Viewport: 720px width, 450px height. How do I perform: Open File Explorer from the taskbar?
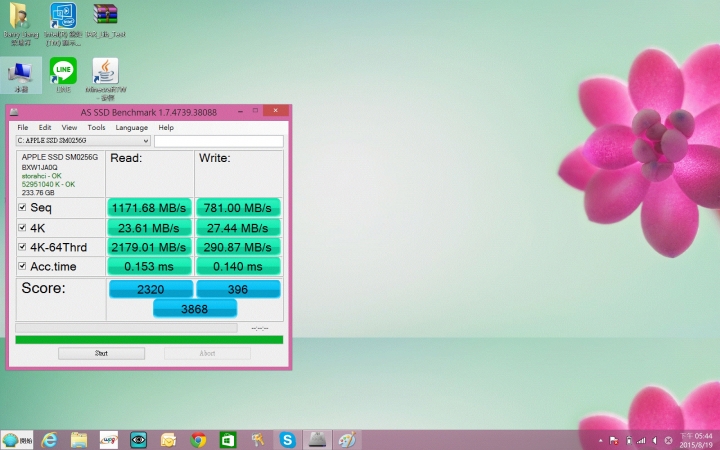tap(79, 440)
